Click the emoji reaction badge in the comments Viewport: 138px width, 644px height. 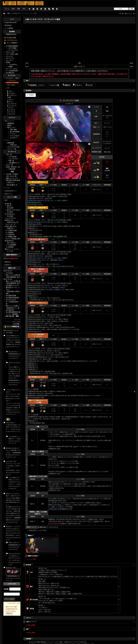pyautogui.click(x=8, y=419)
